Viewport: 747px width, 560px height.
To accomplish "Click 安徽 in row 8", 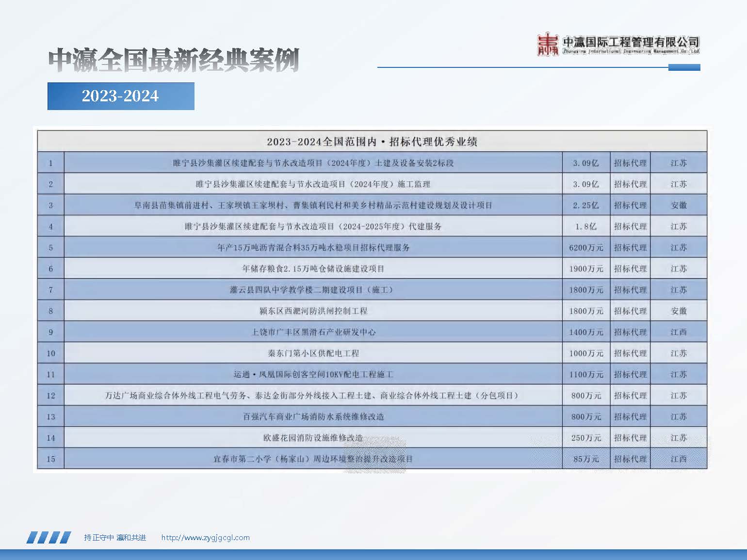I will [x=679, y=311].
